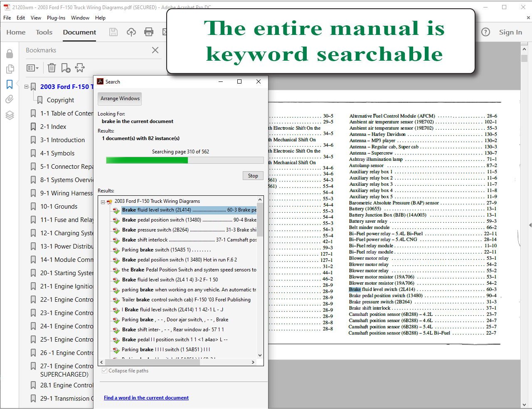This screenshot has width=532, height=409.
Task: Open the Layers panel icon
Action: [10, 115]
